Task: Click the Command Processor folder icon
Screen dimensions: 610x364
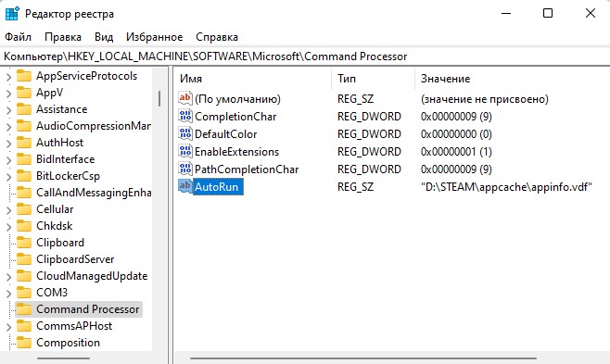Action: pos(24,309)
